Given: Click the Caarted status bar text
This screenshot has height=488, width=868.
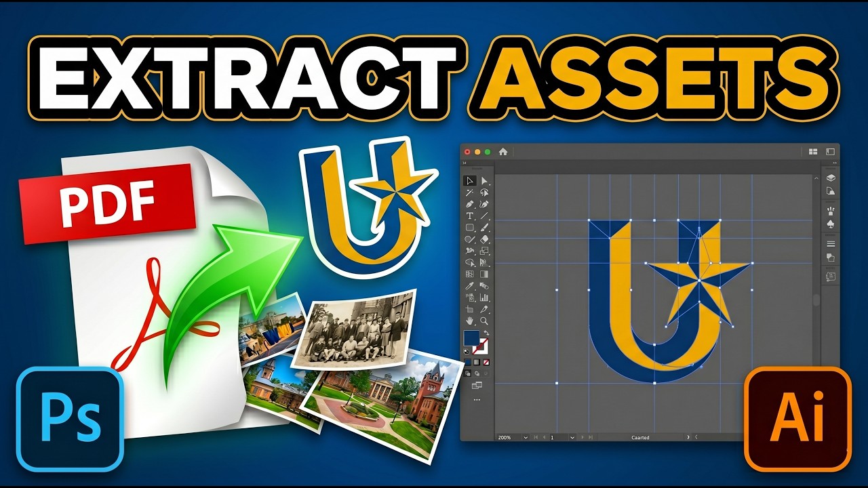Looking at the screenshot, I should point(640,437).
